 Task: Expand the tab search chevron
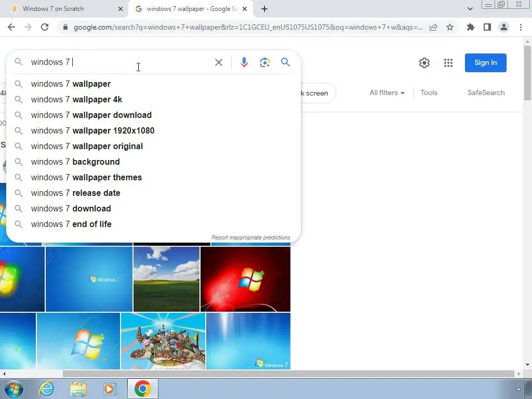coord(470,9)
